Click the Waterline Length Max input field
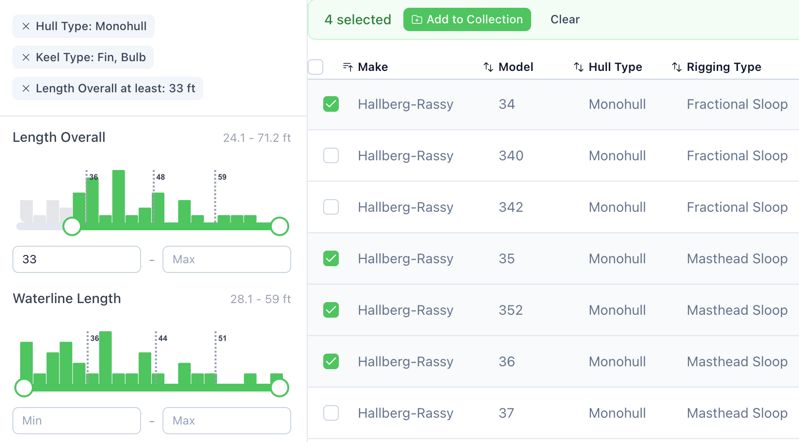The image size is (799, 442). point(226,421)
